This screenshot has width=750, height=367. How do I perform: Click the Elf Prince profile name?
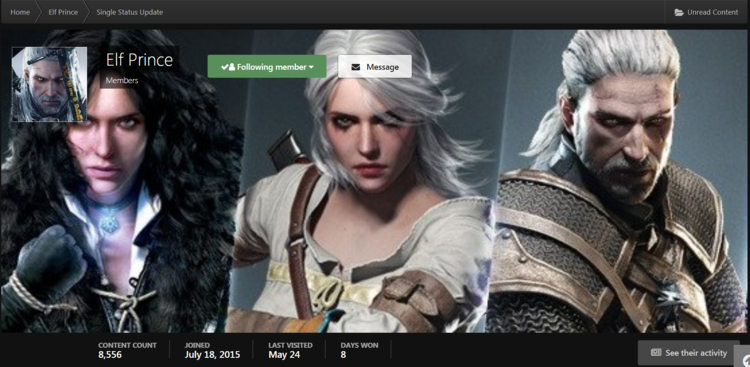click(x=139, y=60)
